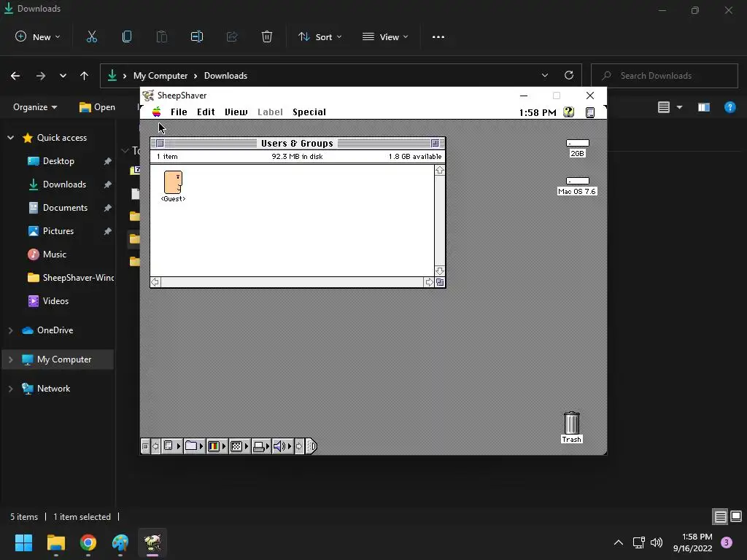The image size is (747, 560).
Task: Click My Computer in the address breadcrumb
Action: 160,76
